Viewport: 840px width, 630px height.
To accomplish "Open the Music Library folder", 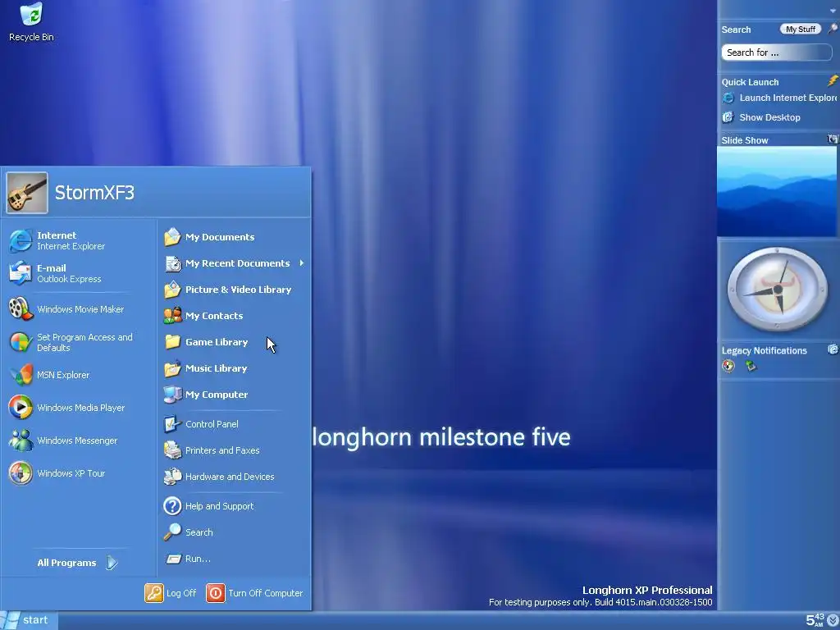I will pos(206,368).
